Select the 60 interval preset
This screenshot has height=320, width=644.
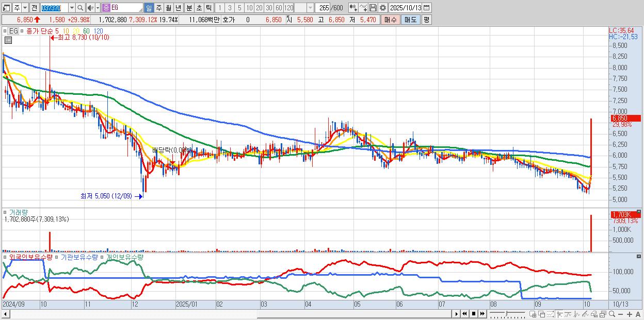tap(279, 8)
